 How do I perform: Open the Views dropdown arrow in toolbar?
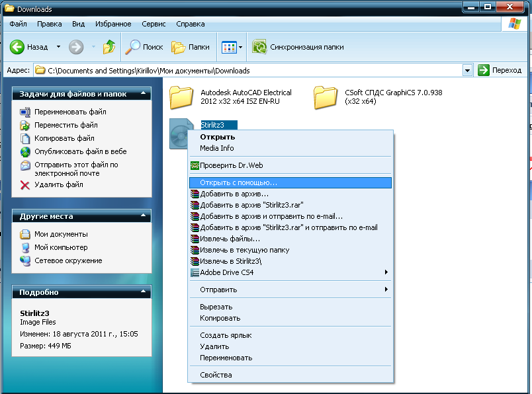pyautogui.click(x=240, y=47)
